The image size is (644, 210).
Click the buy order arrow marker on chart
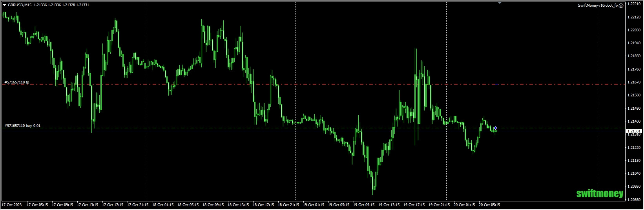coord(495,128)
